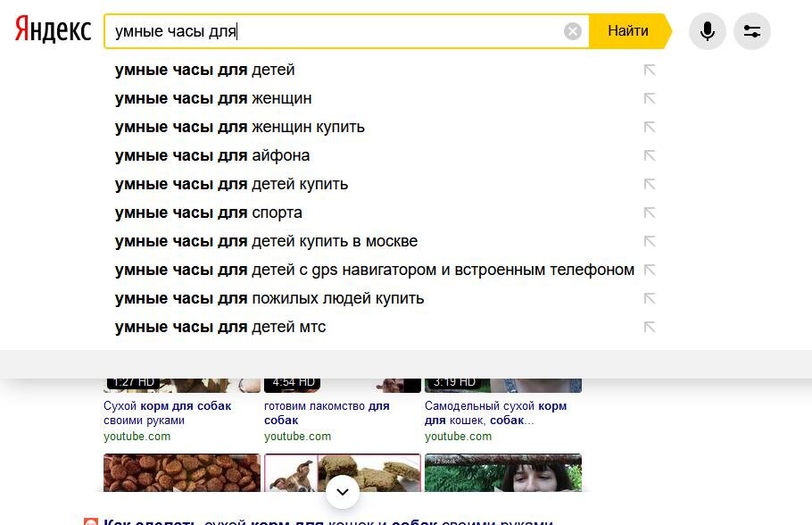Select suggestion 'умные часы для женщин'
This screenshot has height=525, width=812.
pos(213,98)
